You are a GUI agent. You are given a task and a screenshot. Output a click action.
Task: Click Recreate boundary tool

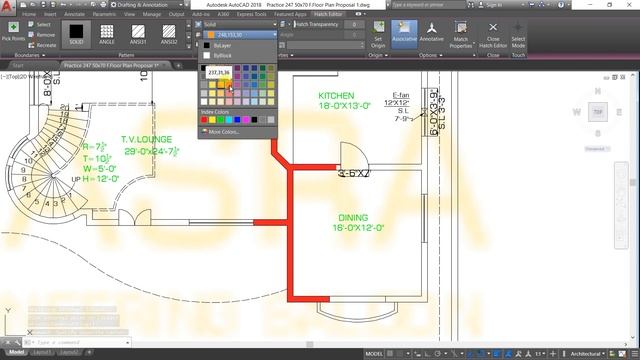click(x=42, y=45)
